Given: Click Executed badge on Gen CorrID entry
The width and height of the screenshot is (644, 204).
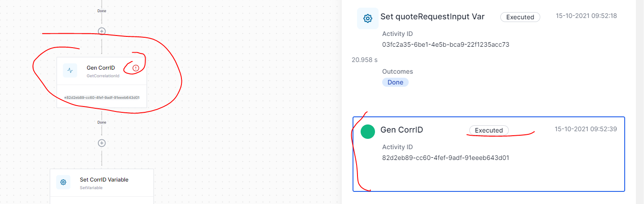Looking at the screenshot, I should (x=489, y=130).
